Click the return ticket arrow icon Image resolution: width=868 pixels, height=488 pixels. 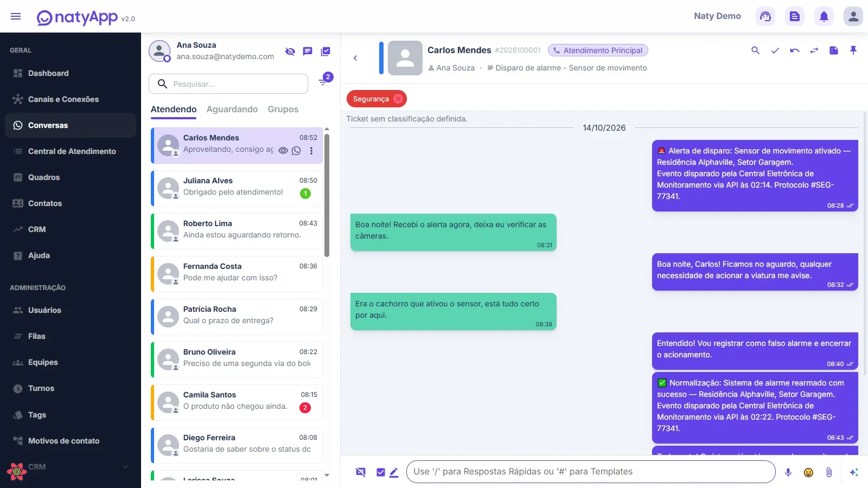coord(795,50)
